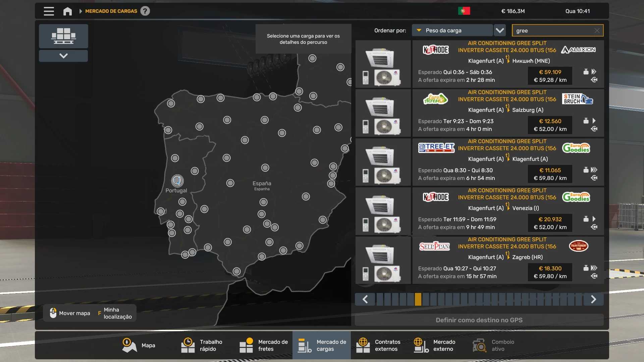Click Definir como destino no GPS
Screen dimensions: 644x362
(479, 320)
